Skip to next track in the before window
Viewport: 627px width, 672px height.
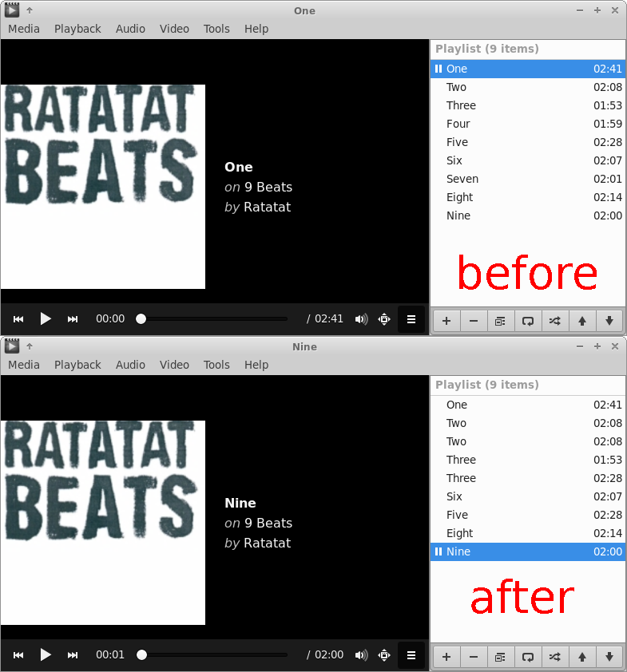pos(73,319)
